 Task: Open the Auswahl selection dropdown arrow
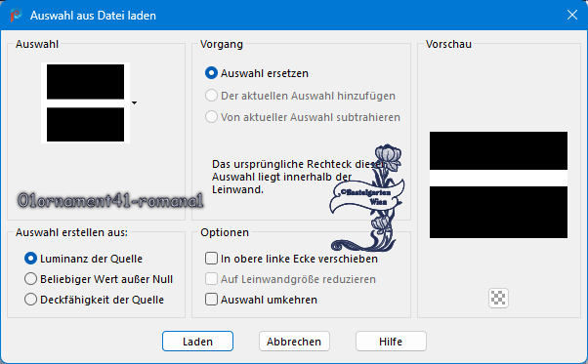[x=134, y=102]
